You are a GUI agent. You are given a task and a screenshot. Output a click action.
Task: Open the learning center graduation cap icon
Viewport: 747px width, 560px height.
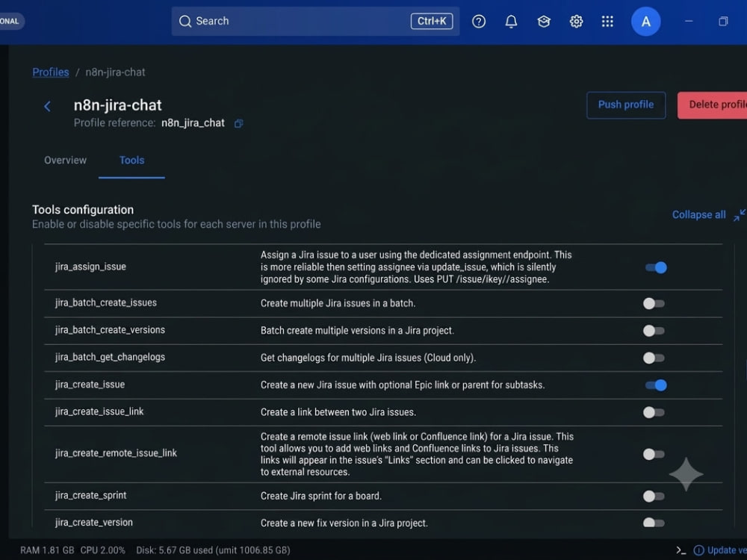point(544,22)
